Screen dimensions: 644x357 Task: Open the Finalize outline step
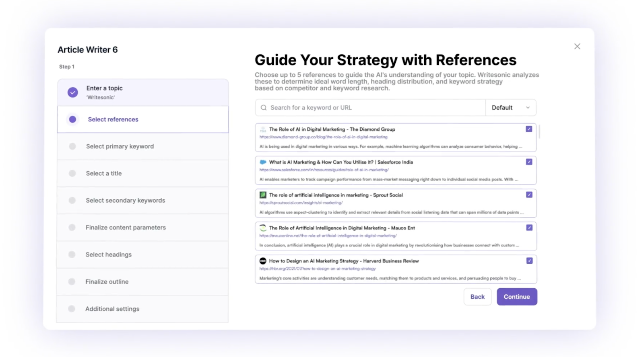point(107,282)
